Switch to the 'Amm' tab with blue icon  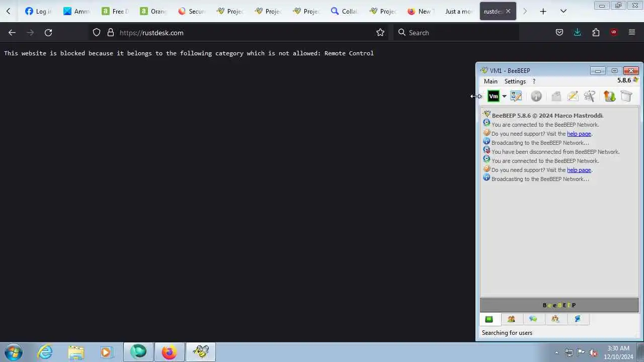76,11
